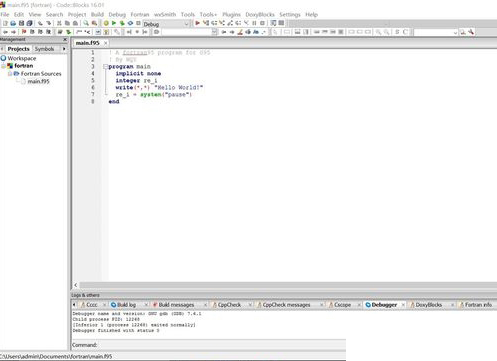Select the Workspace tree node
Screen dimensions: 497x361
(22, 58)
